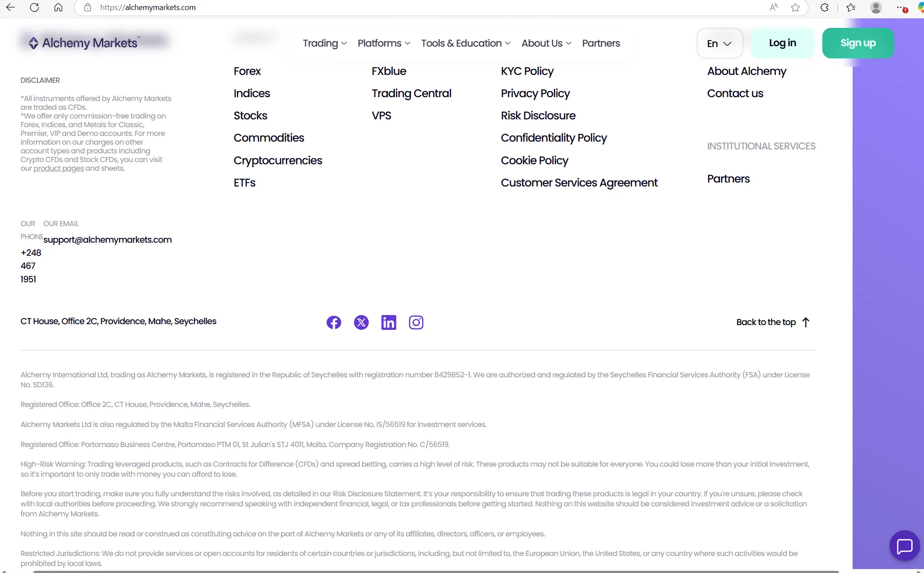Open the FXblue footer link
The width and height of the screenshot is (924, 573).
click(389, 71)
